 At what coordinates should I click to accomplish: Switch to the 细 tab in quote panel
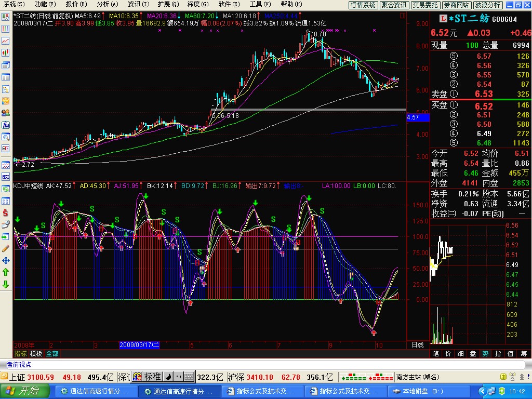pos(461,353)
